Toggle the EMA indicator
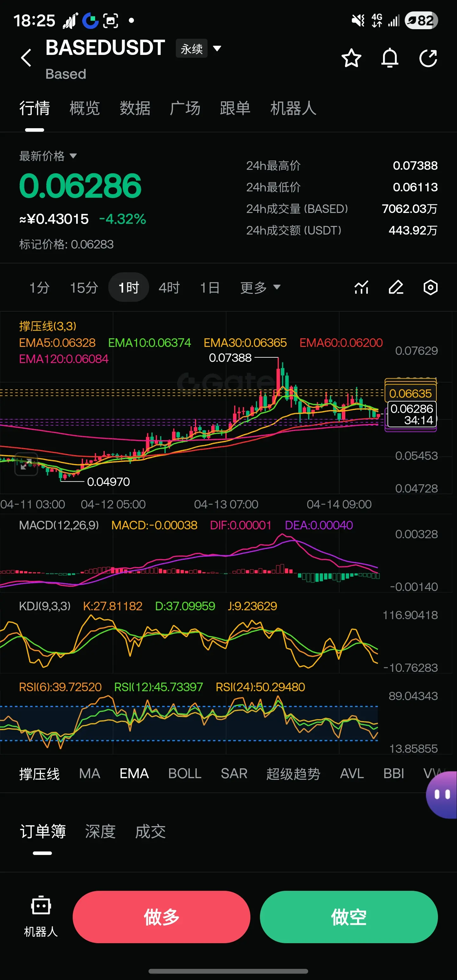Image resolution: width=457 pixels, height=980 pixels. [x=134, y=774]
